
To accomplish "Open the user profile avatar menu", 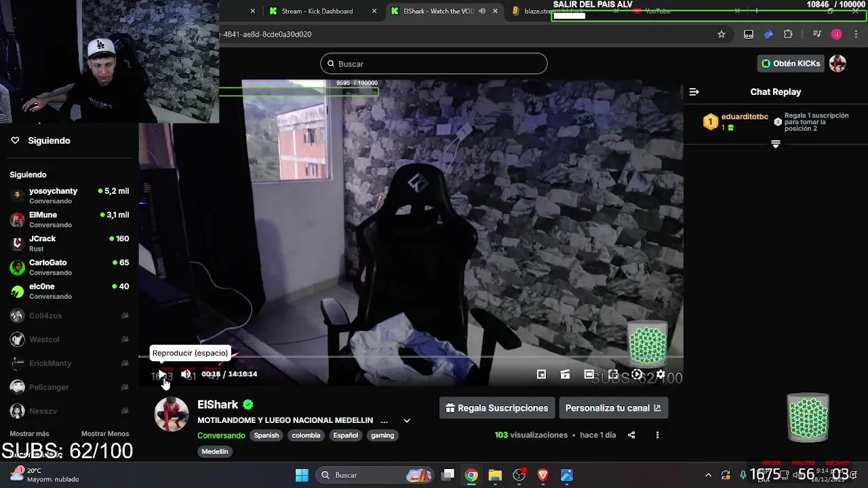I will click(x=837, y=64).
